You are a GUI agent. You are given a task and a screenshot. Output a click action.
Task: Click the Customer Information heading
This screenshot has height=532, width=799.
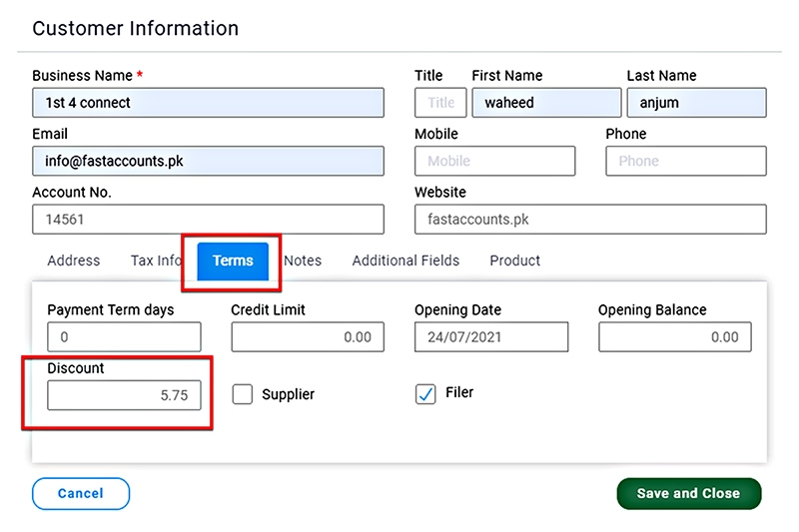(136, 29)
